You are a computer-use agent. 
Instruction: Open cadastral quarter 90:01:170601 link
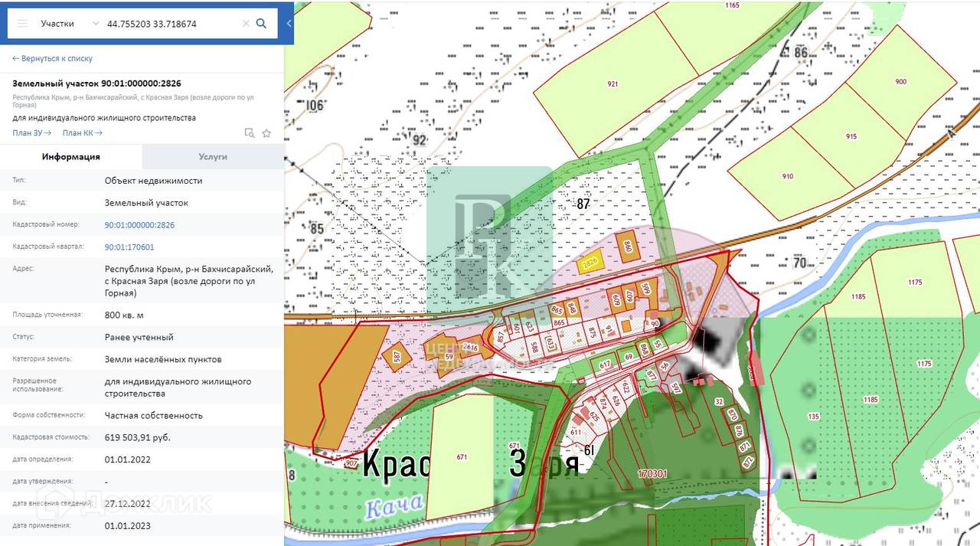pos(129,247)
